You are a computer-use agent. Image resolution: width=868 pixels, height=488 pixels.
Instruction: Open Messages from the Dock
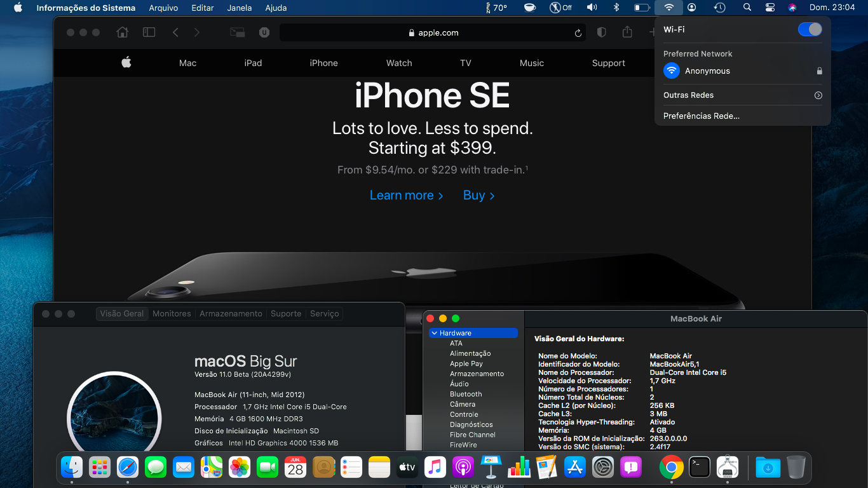[156, 468]
